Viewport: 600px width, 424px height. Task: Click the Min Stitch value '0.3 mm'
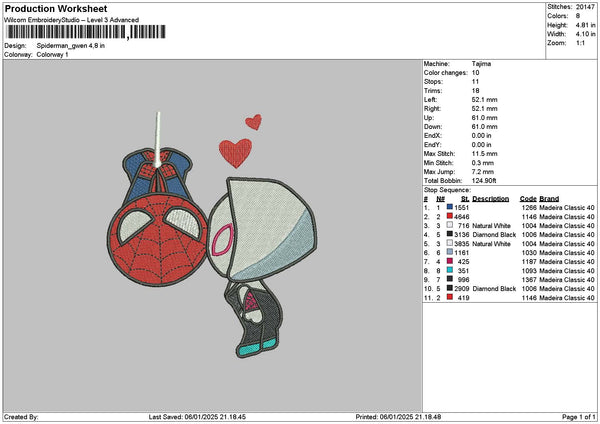coord(483,163)
